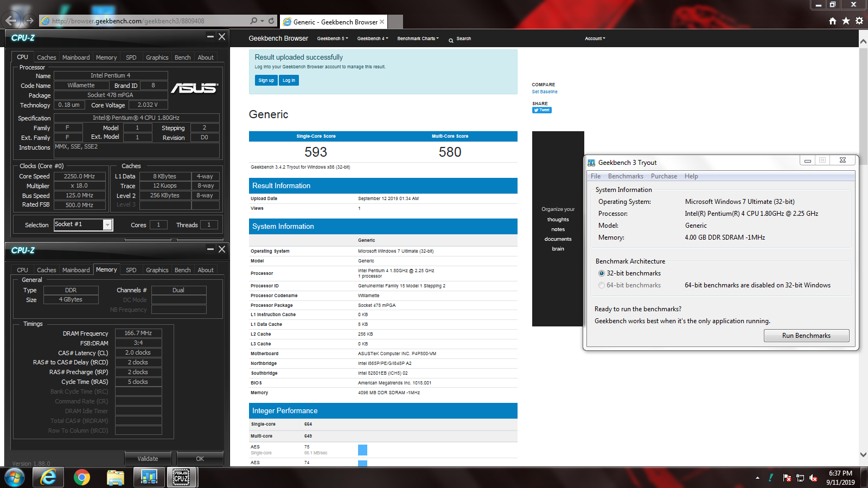Select the 64-bit benchmarks radio button
Viewport: 868px width, 488px height.
pos(602,285)
